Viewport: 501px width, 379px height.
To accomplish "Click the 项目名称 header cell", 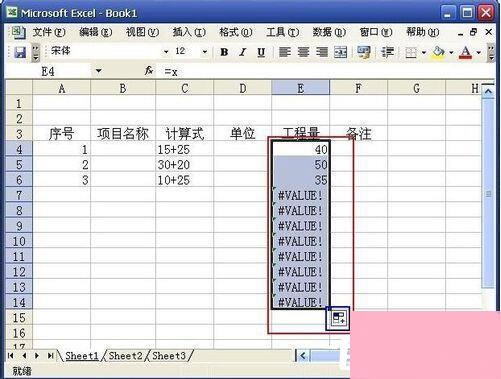I will pyautogui.click(x=123, y=134).
